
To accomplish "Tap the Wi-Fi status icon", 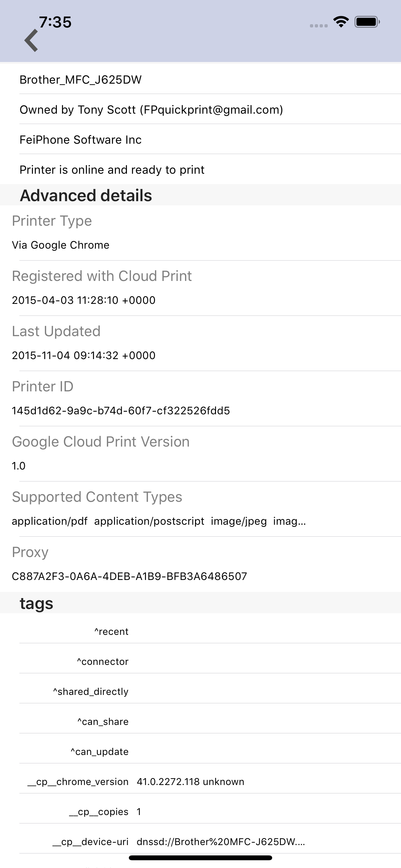I will tap(340, 22).
